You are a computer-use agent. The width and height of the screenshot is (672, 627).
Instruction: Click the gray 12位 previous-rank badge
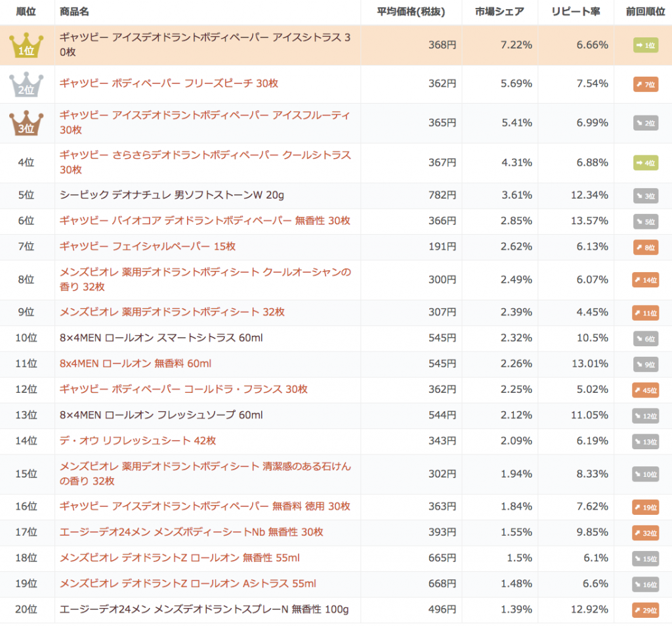(646, 415)
